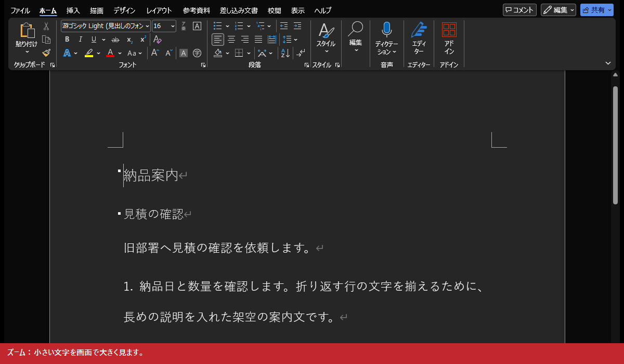Toggle italic formatting
This screenshot has width=624, height=364.
click(81, 40)
